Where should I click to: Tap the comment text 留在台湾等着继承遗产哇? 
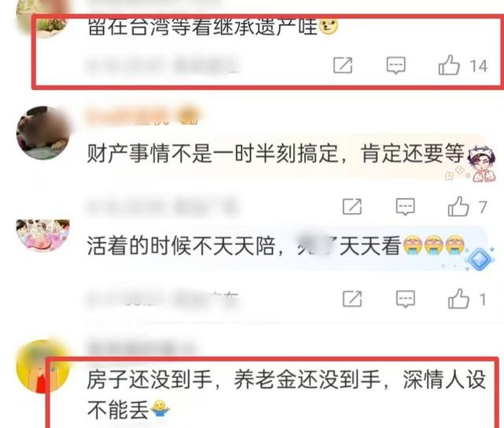point(202,27)
